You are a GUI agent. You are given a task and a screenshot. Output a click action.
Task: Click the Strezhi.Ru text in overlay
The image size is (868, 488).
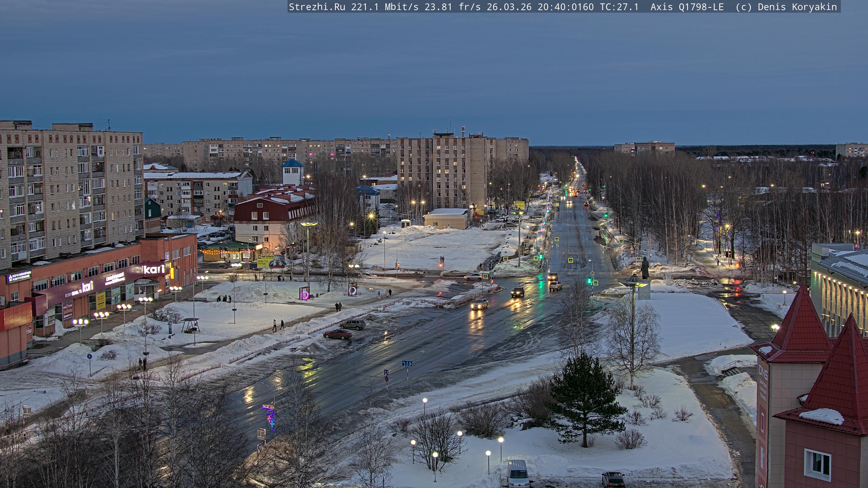pos(317,7)
